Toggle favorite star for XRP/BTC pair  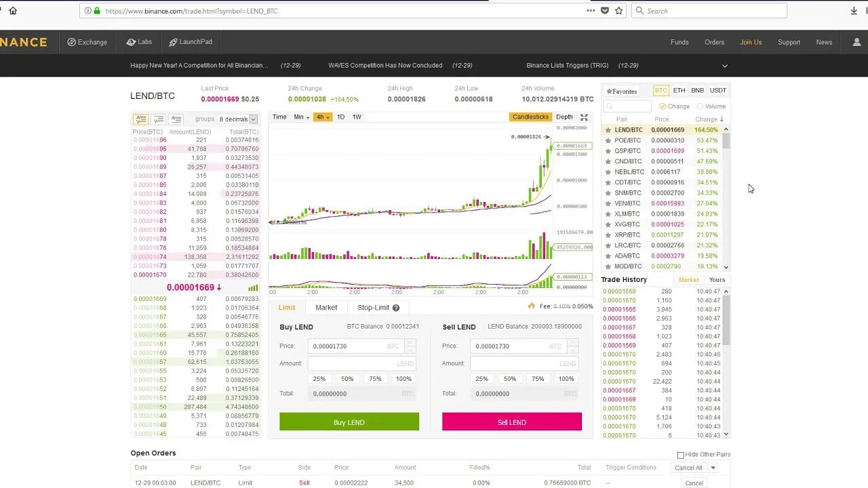(608, 235)
